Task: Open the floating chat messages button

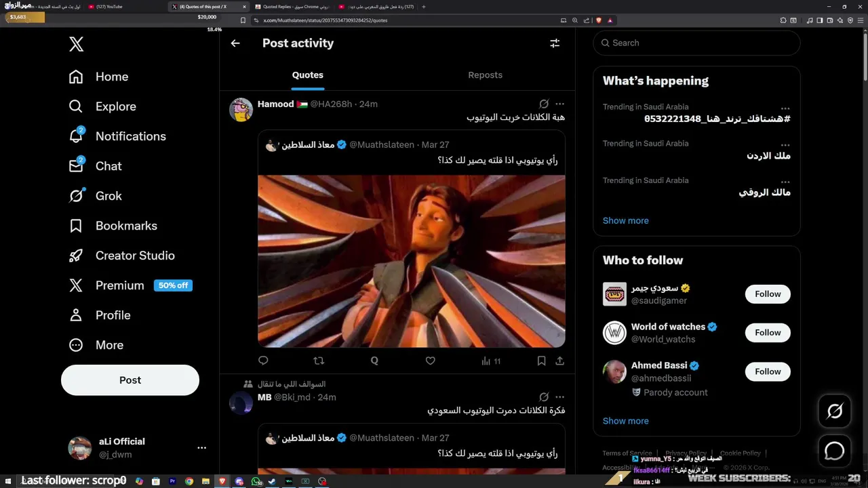Action: (x=835, y=451)
